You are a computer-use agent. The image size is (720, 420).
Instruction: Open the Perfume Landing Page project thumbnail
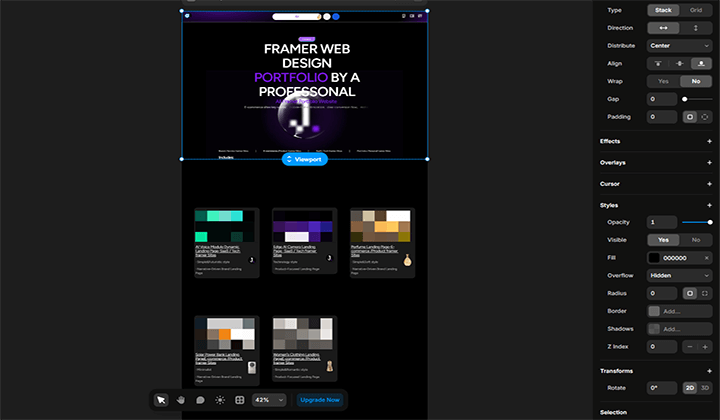pos(381,226)
